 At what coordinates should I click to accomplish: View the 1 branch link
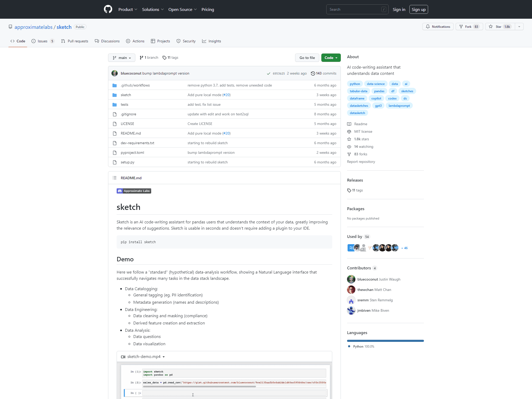point(149,58)
